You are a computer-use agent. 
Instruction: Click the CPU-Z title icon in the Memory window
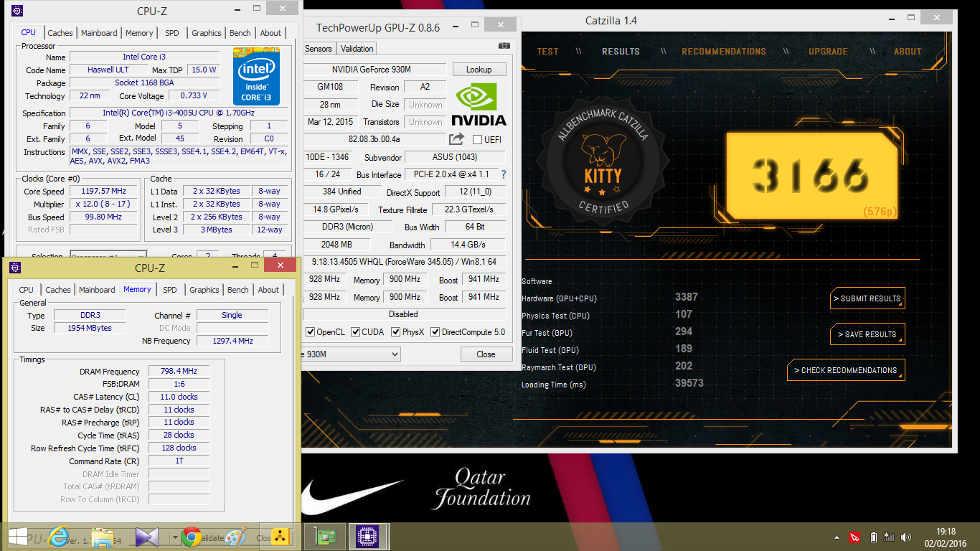(x=15, y=268)
